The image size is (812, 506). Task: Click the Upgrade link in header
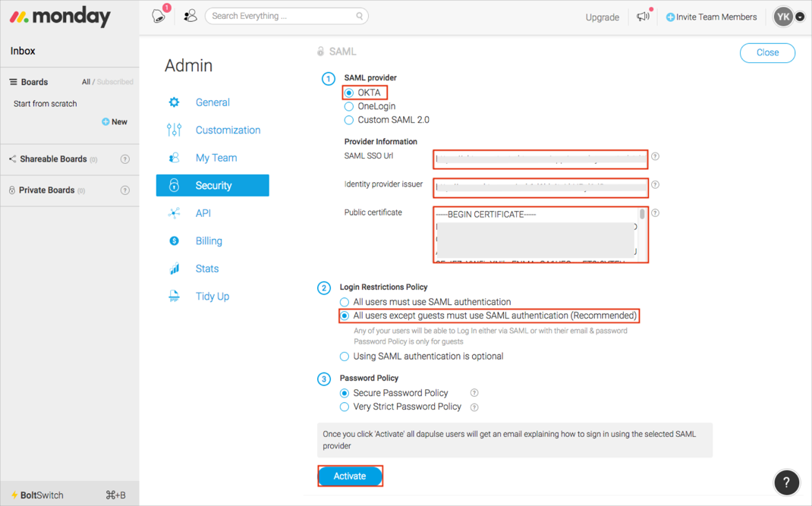pyautogui.click(x=602, y=17)
